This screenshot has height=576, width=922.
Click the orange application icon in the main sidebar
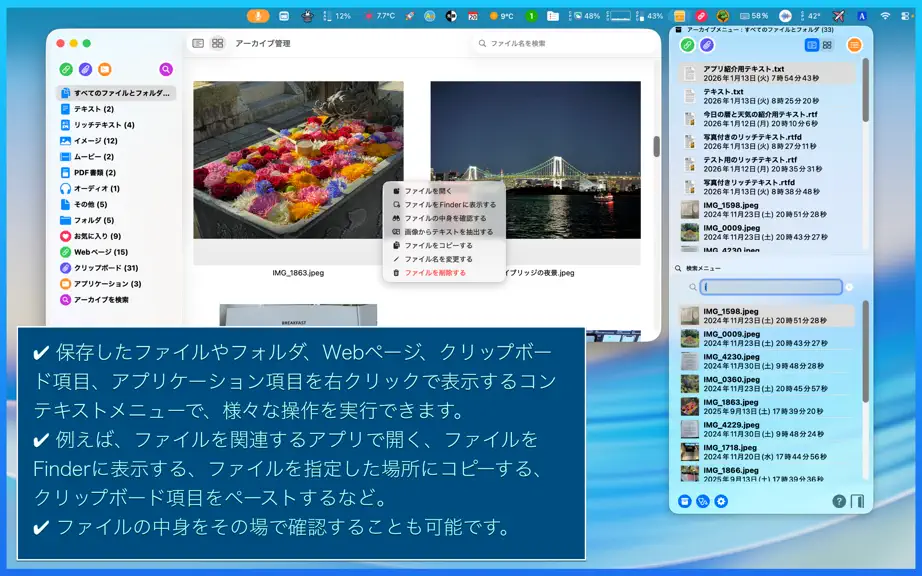coord(105,69)
